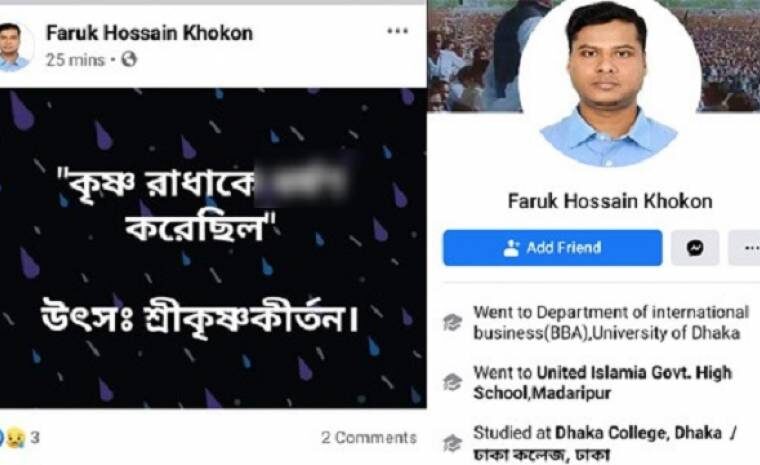The height and width of the screenshot is (465, 760).
Task: Open Messenger chat with Faruk Hossain Khokon
Action: pyautogui.click(x=695, y=248)
